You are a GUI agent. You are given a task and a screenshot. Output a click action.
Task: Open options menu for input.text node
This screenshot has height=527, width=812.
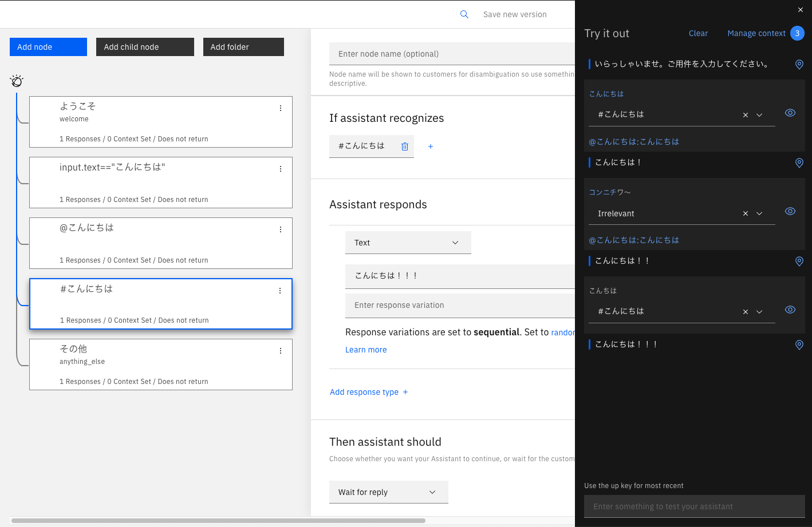(281, 169)
